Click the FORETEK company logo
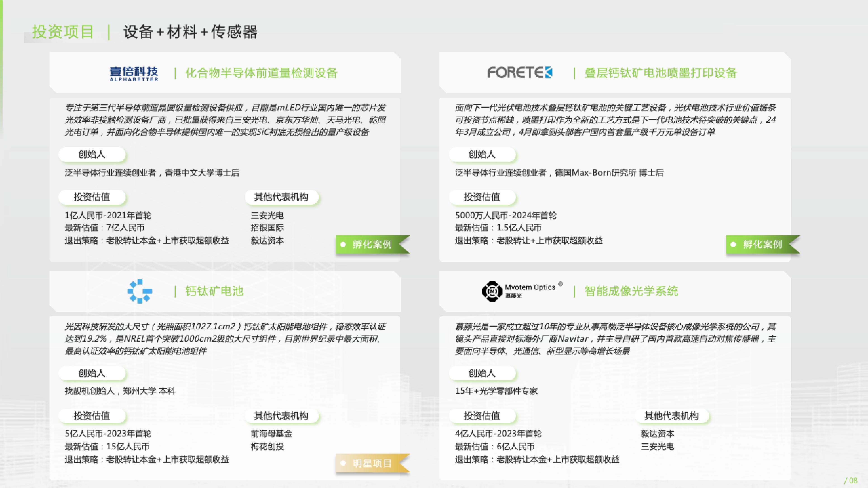868x488 pixels. coord(520,72)
